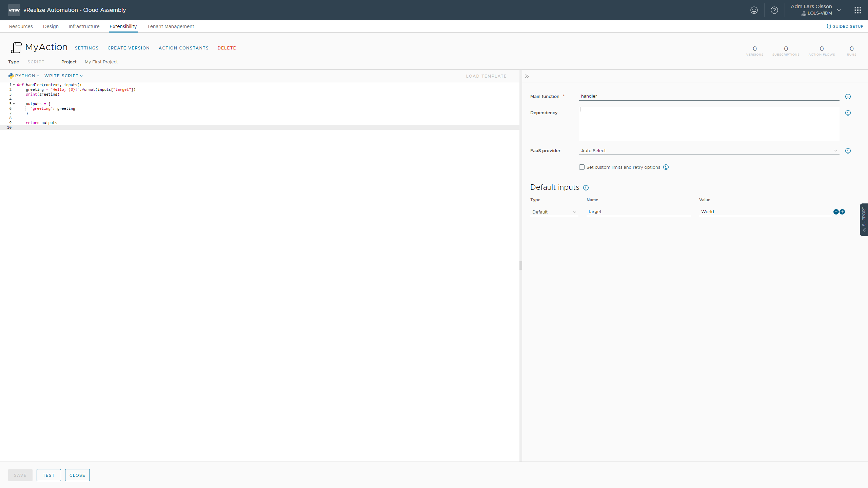Click the Close button
868x488 pixels.
point(77,475)
